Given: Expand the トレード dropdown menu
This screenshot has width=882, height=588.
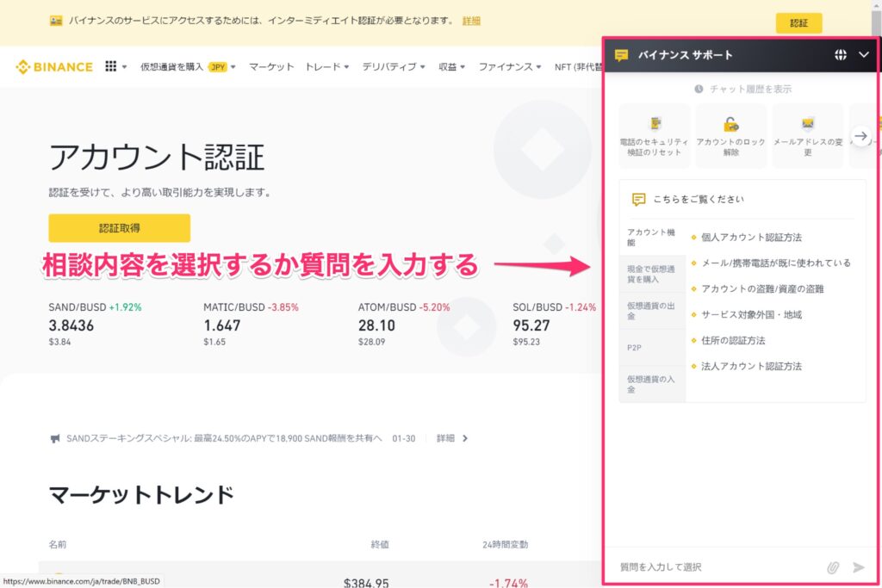Looking at the screenshot, I should point(326,67).
